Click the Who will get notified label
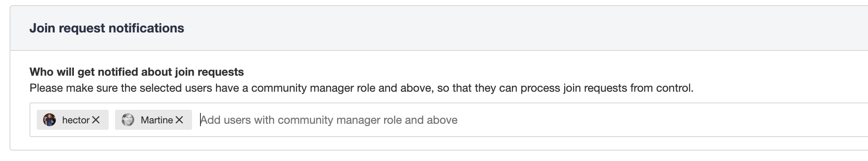868x161 pixels. point(137,72)
